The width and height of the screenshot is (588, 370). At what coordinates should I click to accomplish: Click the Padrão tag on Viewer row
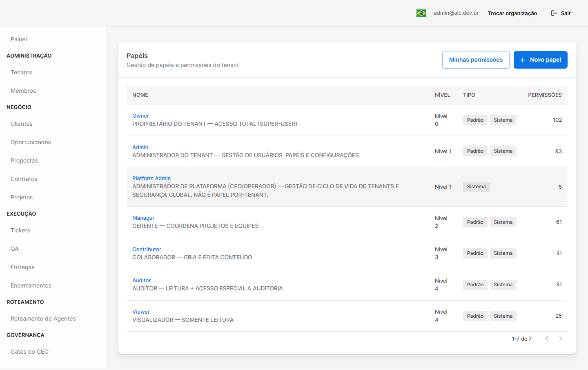click(x=475, y=316)
